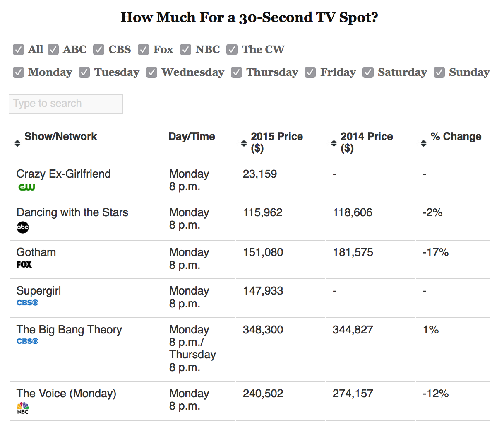Toggle the Fox network checkbox

pos(143,50)
